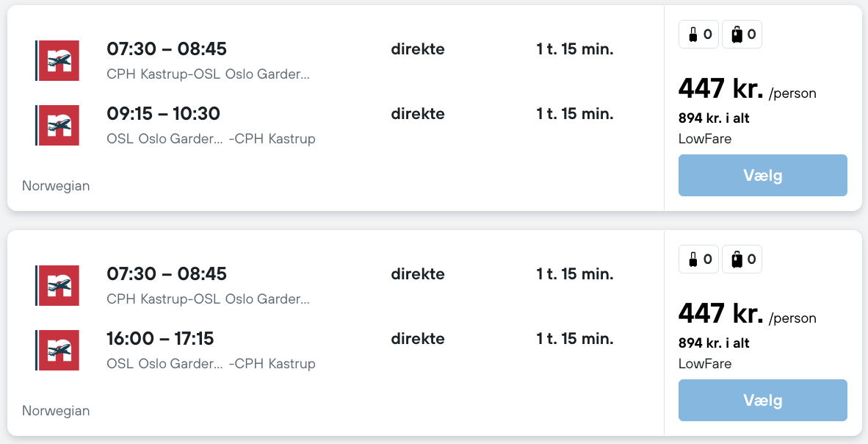Click checked baggage icon in first card

[737, 34]
